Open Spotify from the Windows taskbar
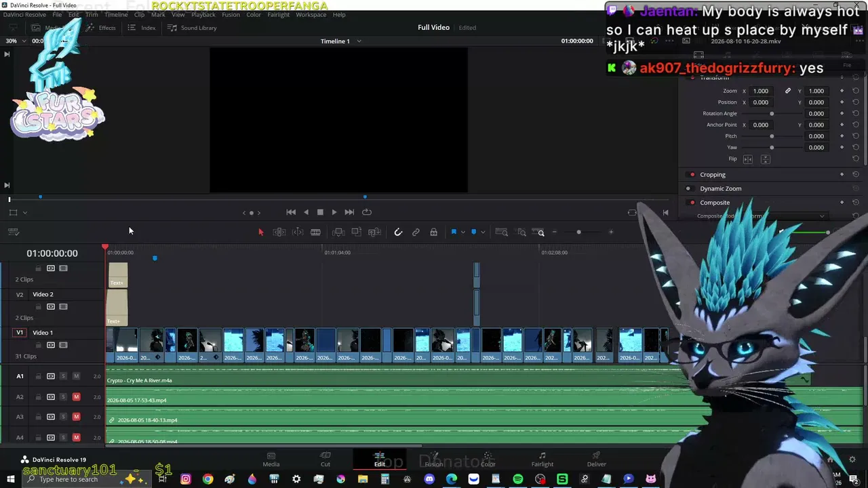This screenshot has height=488, width=868. pyautogui.click(x=518, y=479)
